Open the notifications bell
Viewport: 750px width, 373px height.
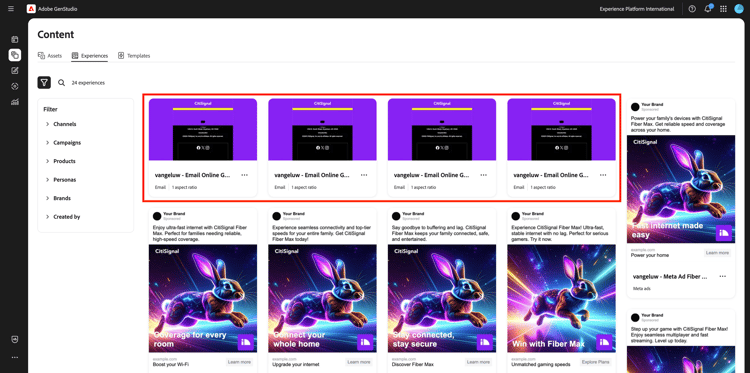pyautogui.click(x=708, y=9)
